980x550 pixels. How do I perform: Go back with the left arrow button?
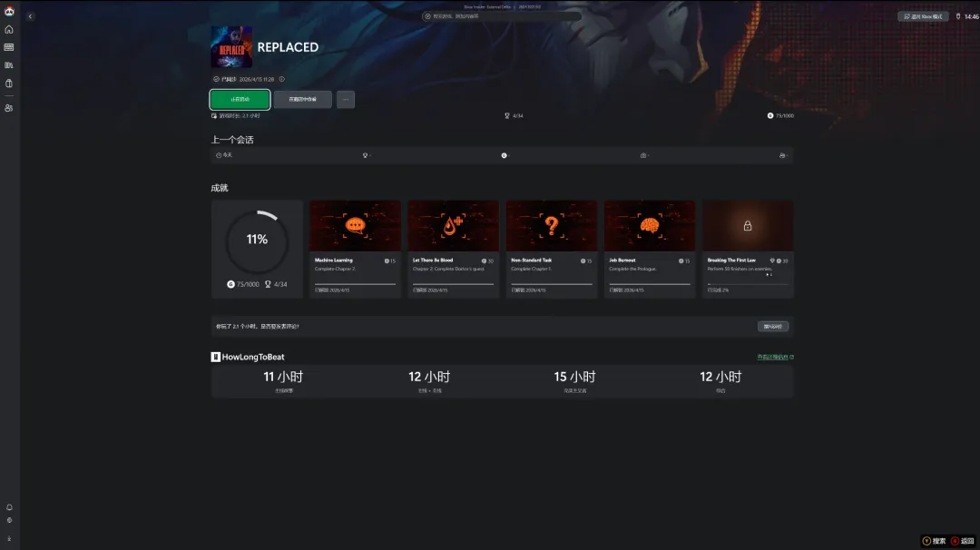click(30, 16)
